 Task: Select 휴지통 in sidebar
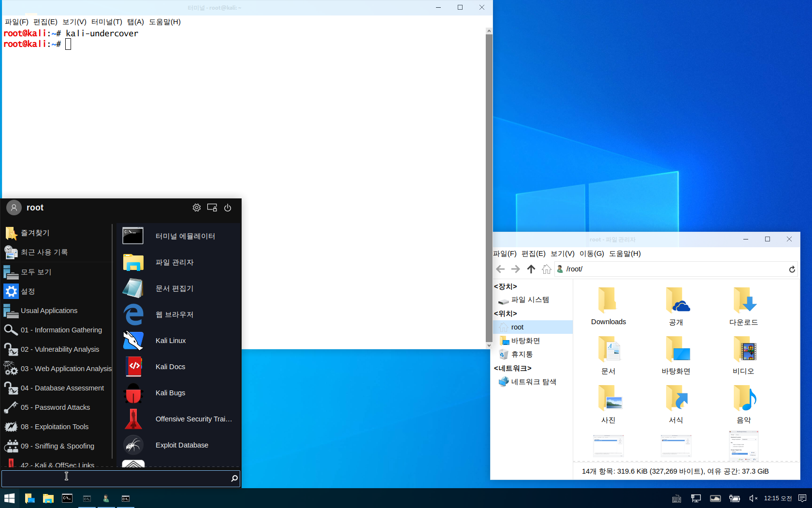tap(533, 354)
